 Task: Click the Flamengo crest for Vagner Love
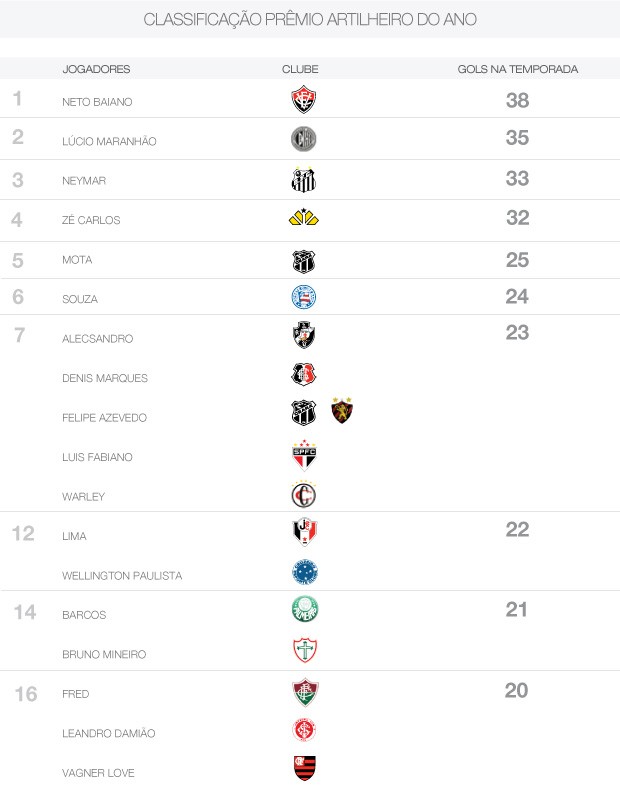[x=303, y=768]
